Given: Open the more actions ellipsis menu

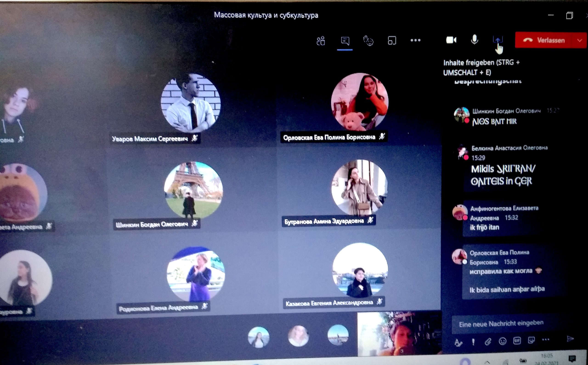Looking at the screenshot, I should [x=415, y=40].
